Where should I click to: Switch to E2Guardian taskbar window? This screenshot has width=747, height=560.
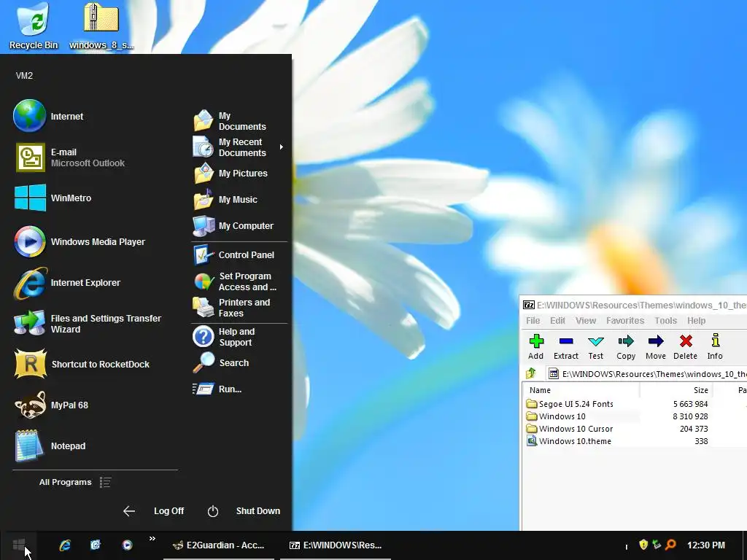219,545
